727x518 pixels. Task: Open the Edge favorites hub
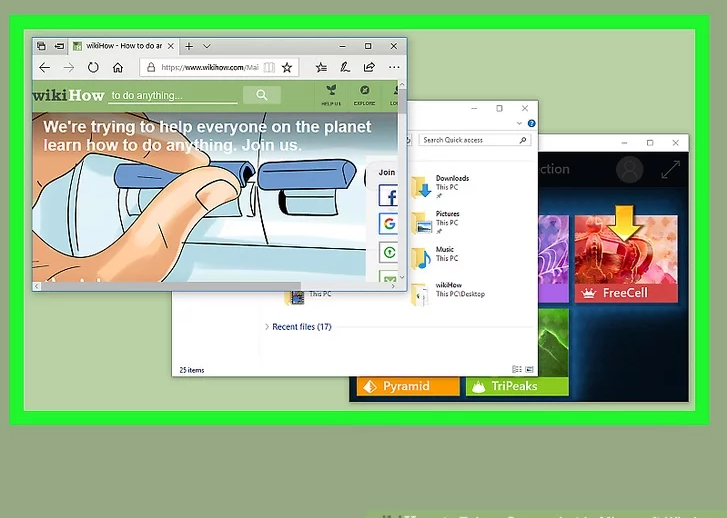point(321,68)
